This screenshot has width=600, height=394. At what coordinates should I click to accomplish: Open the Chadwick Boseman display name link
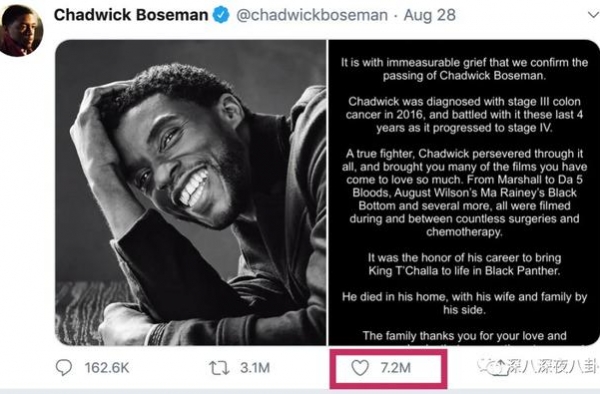[131, 15]
